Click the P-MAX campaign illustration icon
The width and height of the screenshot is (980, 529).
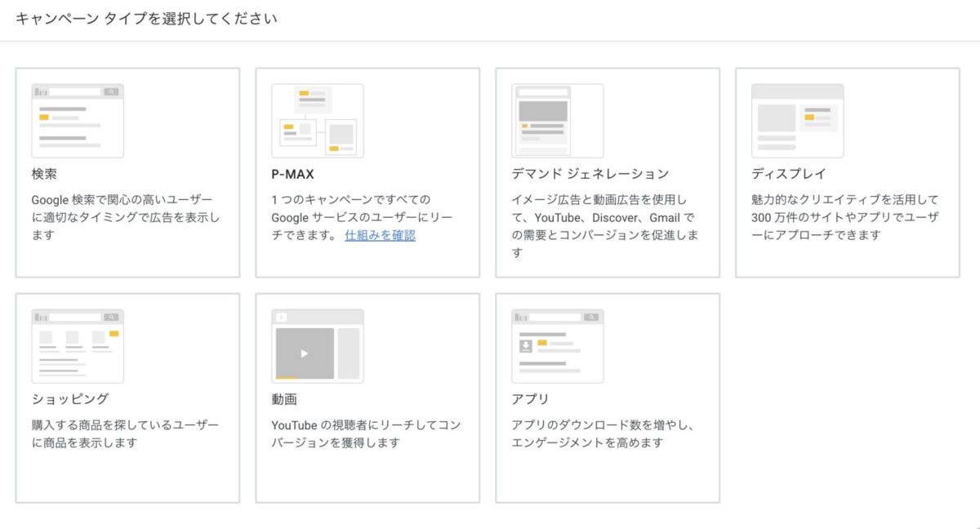click(x=318, y=121)
